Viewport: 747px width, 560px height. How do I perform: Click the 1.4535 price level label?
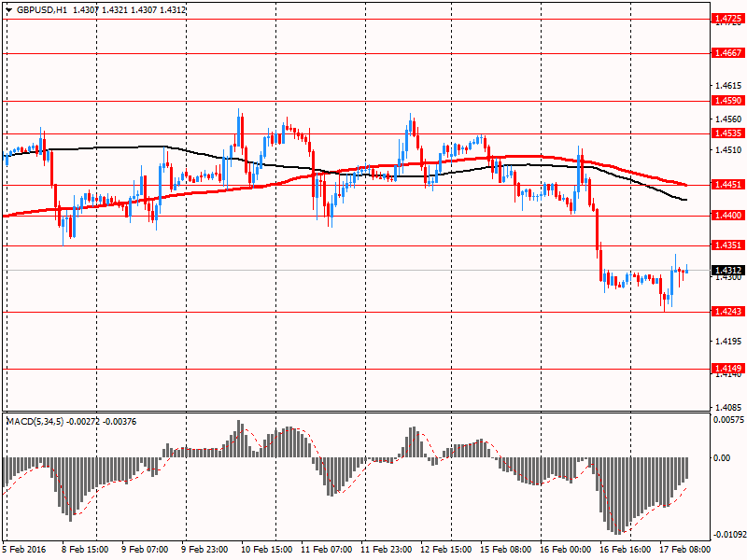pos(726,133)
